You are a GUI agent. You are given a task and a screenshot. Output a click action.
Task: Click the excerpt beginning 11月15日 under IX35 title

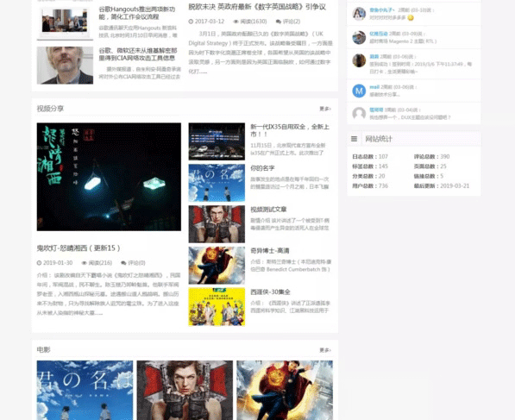tap(288, 149)
